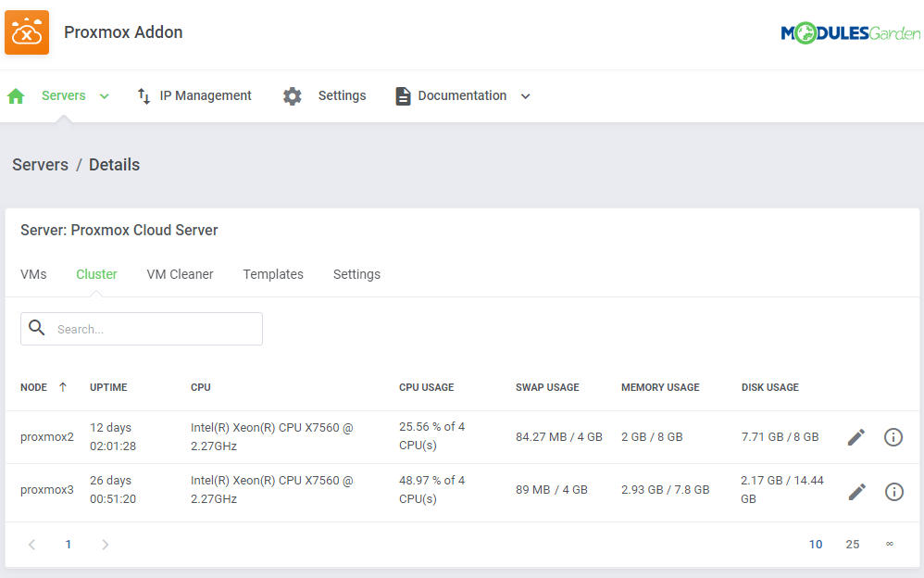This screenshot has height=578, width=924.
Task: Click the Settings gear icon
Action: pos(292,96)
